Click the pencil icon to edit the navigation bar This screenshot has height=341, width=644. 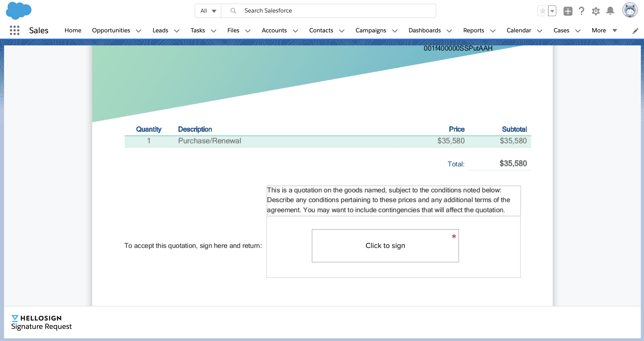coord(635,31)
